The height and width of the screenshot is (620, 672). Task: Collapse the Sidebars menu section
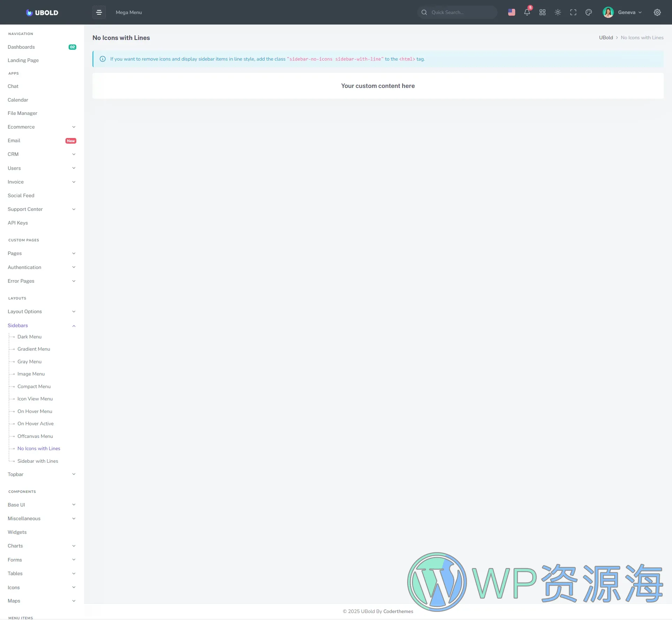41,325
